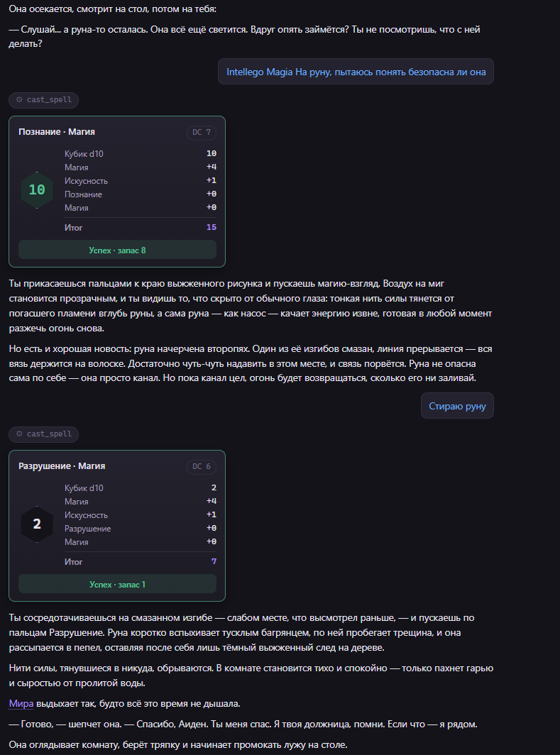Click the 'Успех · запас 1' result bar
Image resolution: width=560 pixels, height=755 pixels.
pyautogui.click(x=117, y=584)
